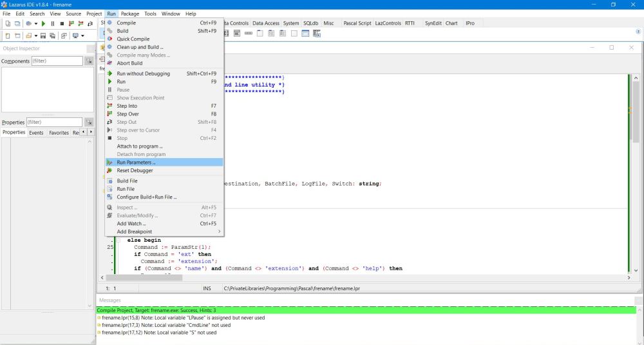Choose Reset Debugger in the menu
The width and height of the screenshot is (644, 345).
164,170
